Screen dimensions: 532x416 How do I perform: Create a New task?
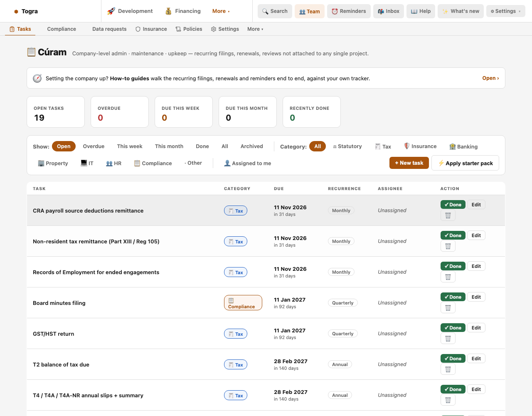pos(409,163)
